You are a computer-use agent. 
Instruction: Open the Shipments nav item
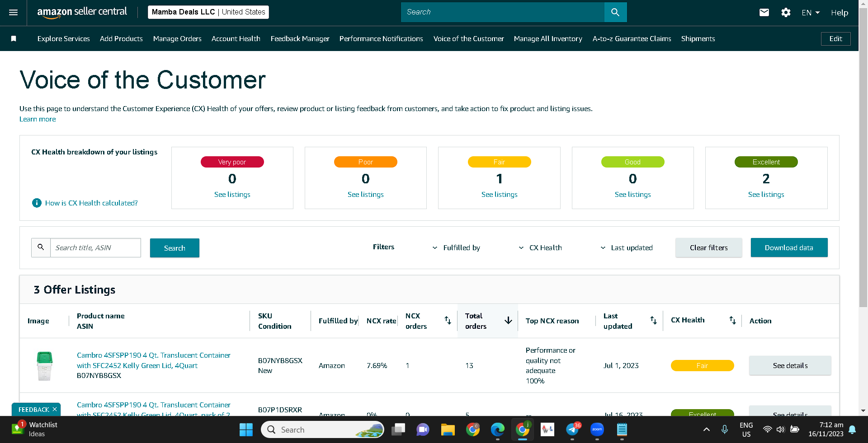pyautogui.click(x=698, y=39)
